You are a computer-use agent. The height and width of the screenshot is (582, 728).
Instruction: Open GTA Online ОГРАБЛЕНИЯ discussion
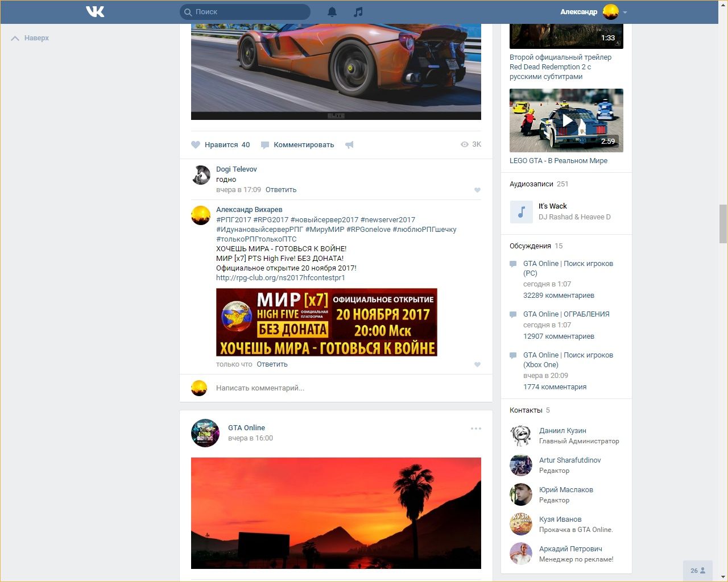[566, 314]
